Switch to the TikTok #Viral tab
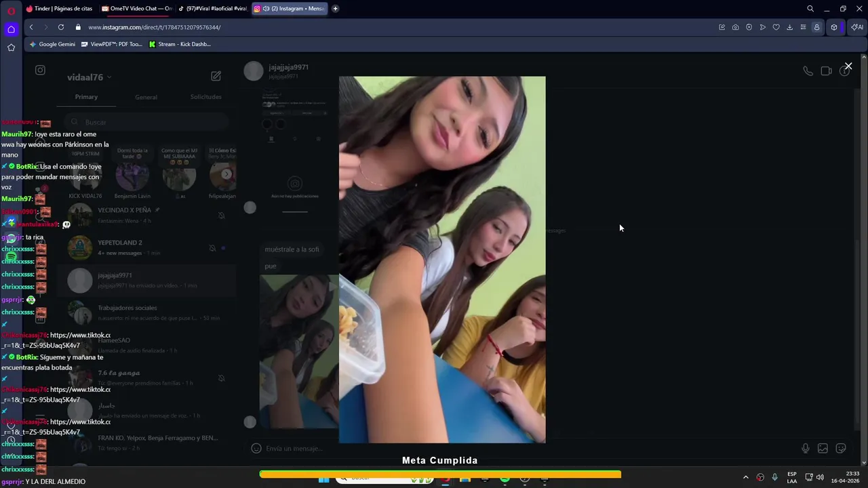 coord(212,9)
